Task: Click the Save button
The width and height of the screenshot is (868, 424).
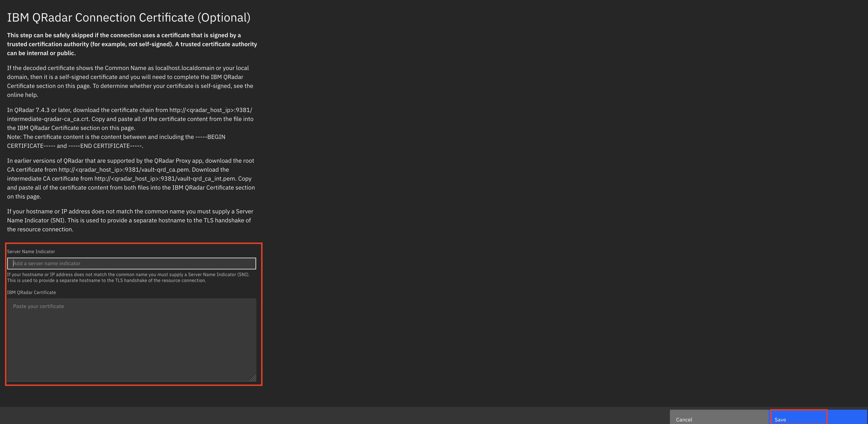Action: [x=818, y=417]
